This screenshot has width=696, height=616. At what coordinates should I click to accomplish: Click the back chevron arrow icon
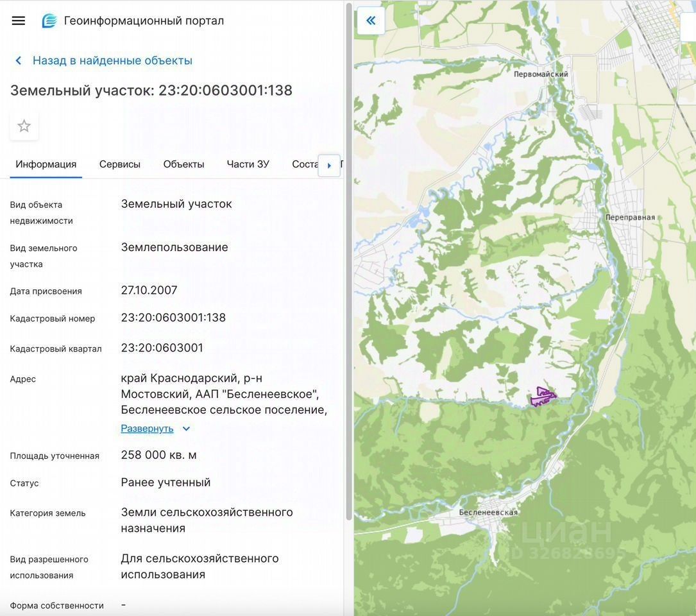click(x=18, y=60)
